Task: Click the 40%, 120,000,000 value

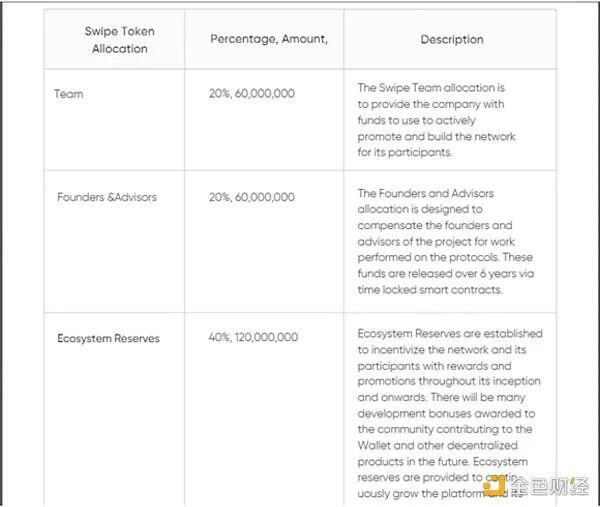Action: tap(253, 338)
